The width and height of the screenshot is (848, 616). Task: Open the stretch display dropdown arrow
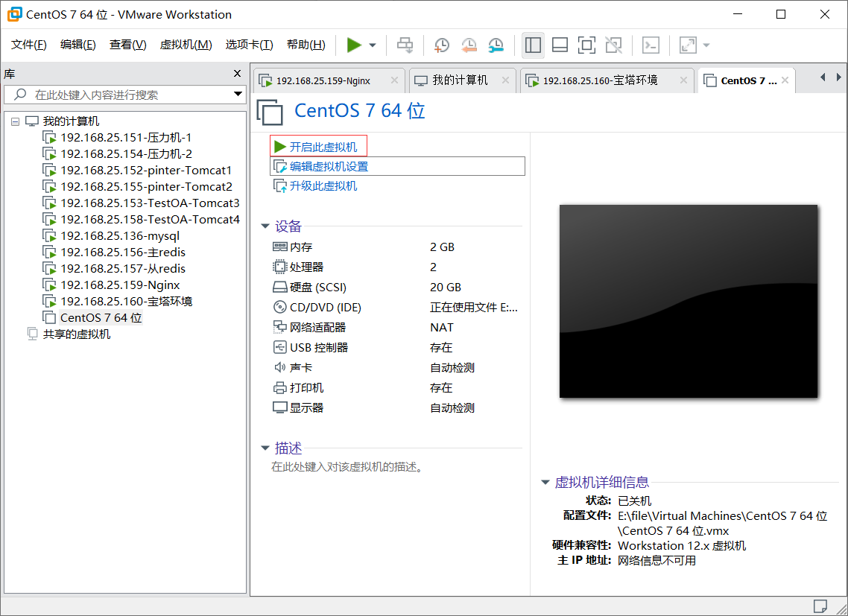tap(706, 45)
